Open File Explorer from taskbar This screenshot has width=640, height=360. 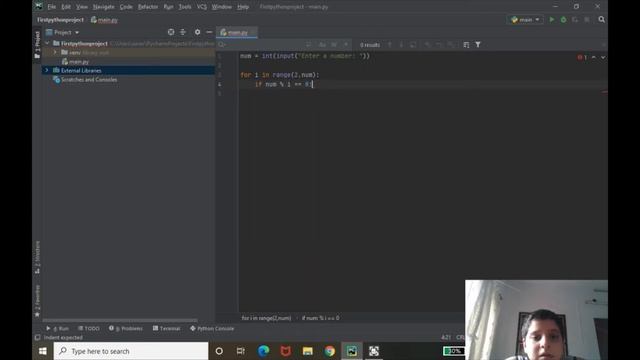click(307, 351)
